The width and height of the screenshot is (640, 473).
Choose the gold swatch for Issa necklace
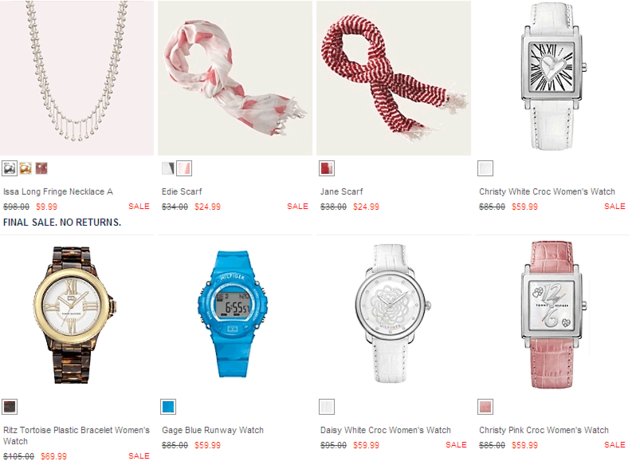pyautogui.click(x=25, y=168)
